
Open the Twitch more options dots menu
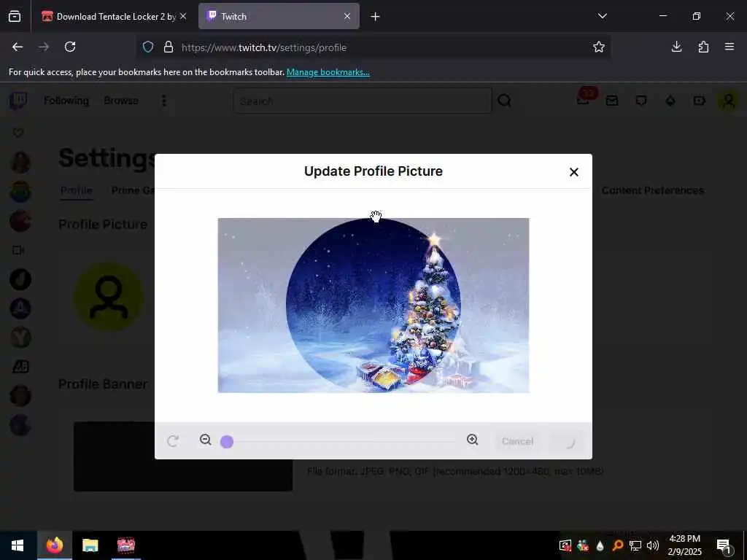(x=164, y=101)
